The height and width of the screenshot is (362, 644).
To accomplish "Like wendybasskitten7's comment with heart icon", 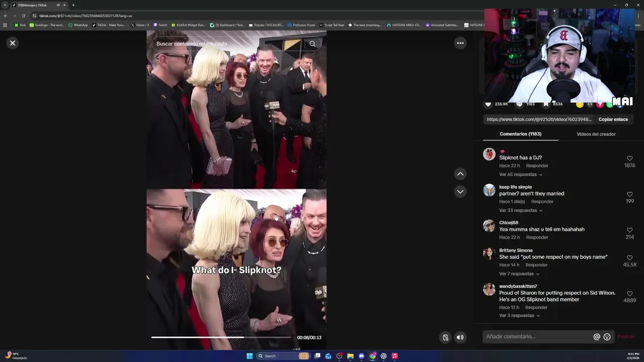I will [x=629, y=294].
